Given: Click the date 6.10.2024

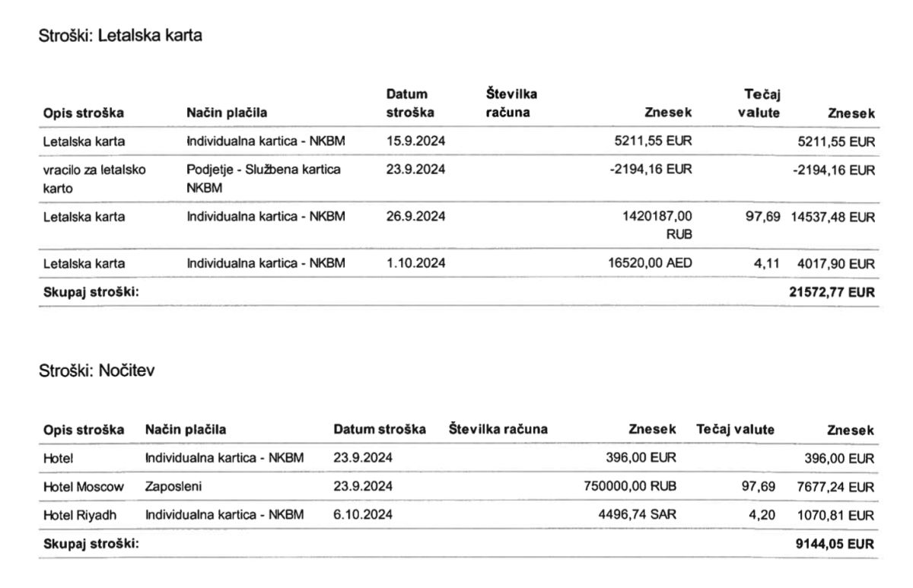Looking at the screenshot, I should point(363,515).
